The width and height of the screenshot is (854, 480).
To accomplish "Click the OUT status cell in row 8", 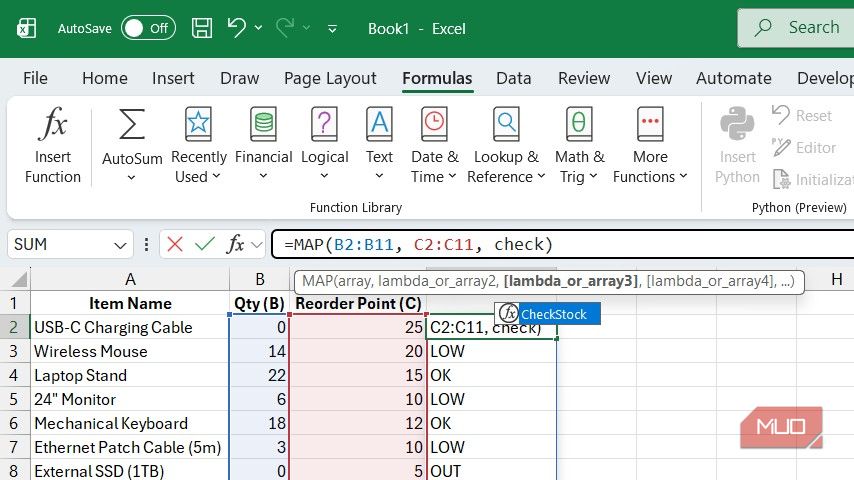I will 492,471.
